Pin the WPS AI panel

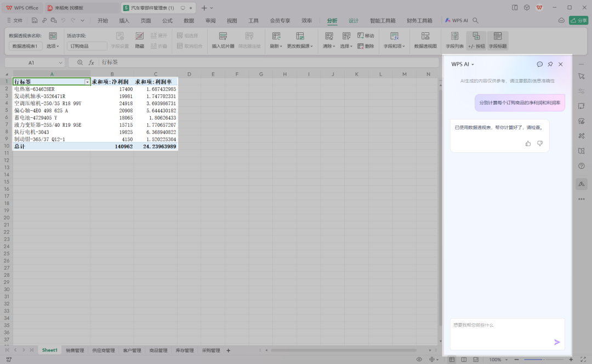550,64
